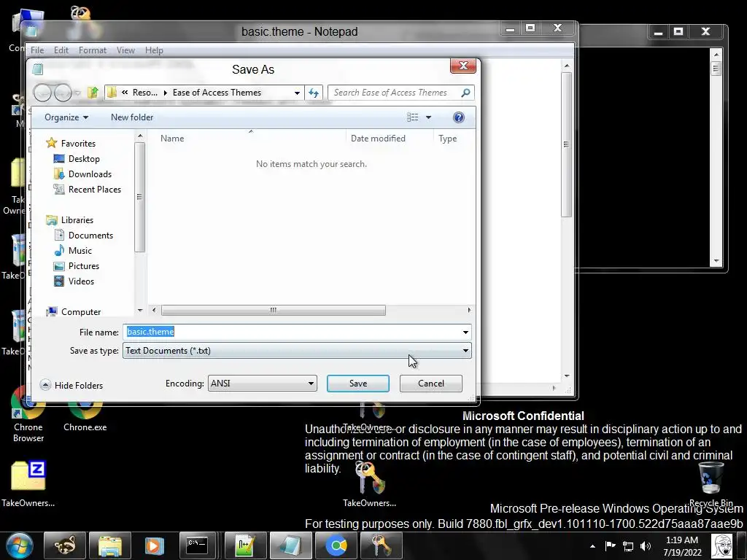Open the Organize menu
Image resolution: width=747 pixels, height=560 pixels.
66,117
